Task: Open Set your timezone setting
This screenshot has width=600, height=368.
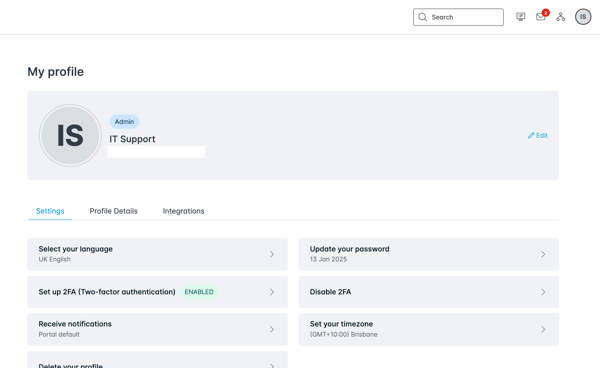Action: [x=429, y=329]
